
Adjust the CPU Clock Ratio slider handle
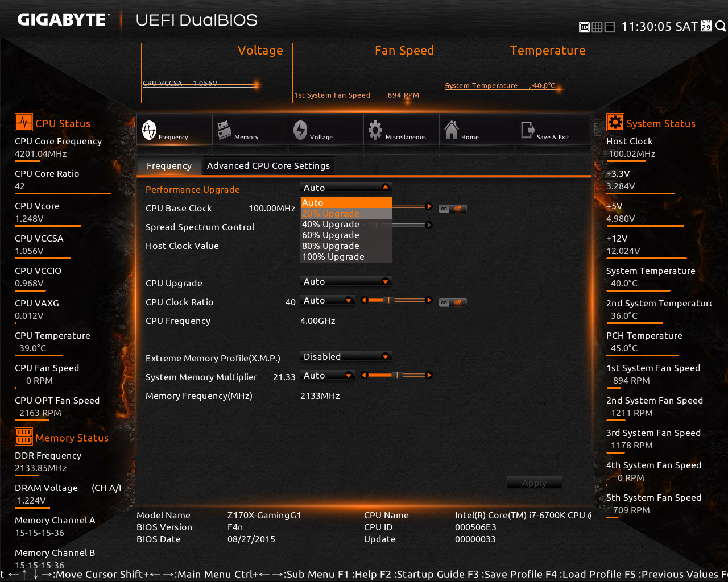point(389,300)
